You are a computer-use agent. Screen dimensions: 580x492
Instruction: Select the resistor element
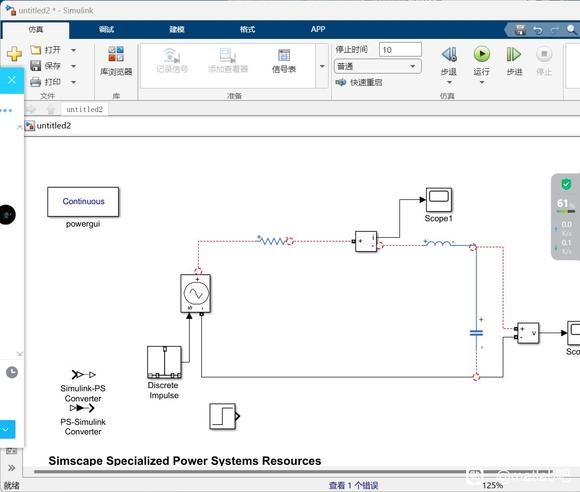[272, 241]
